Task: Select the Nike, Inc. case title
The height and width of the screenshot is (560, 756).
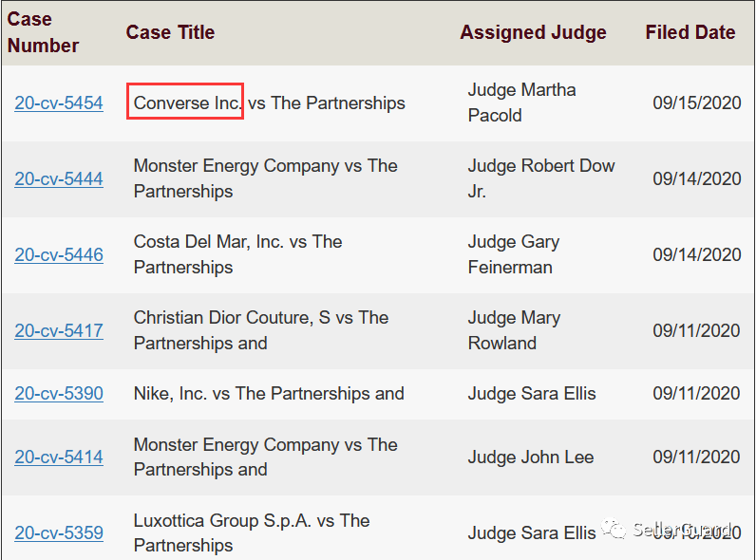Action: coord(269,393)
